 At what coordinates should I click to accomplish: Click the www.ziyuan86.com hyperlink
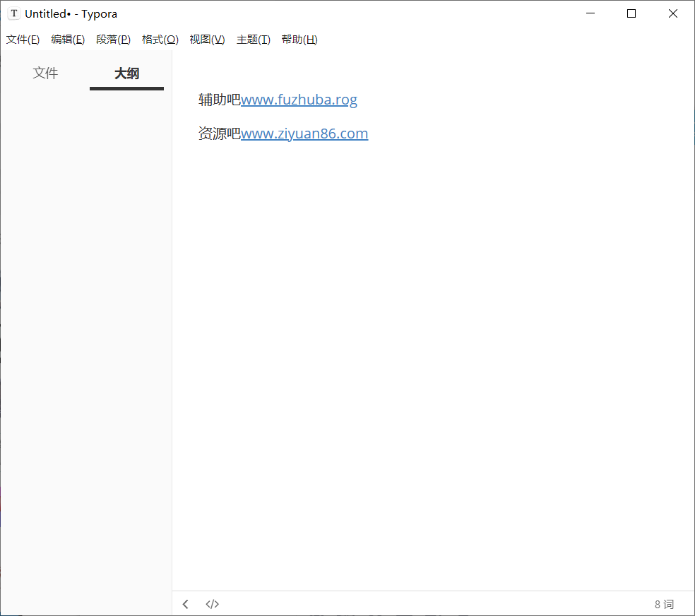(x=304, y=134)
